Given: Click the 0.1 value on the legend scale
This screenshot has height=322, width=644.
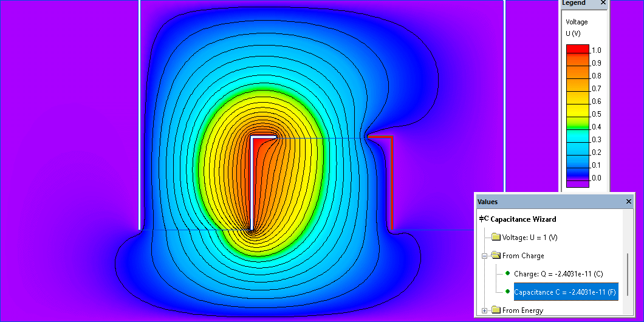Looking at the screenshot, I should point(595,165).
